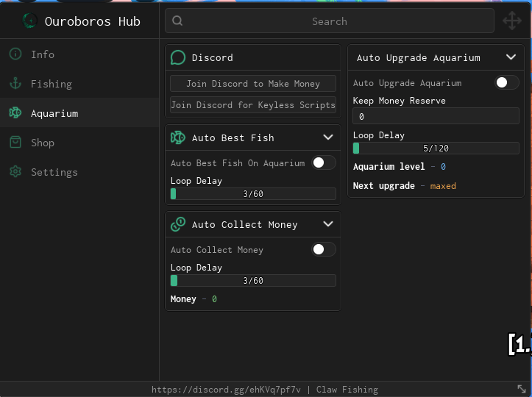Toggle the Auto Upgrade Aquarium switch
532x397 pixels.
(x=506, y=82)
